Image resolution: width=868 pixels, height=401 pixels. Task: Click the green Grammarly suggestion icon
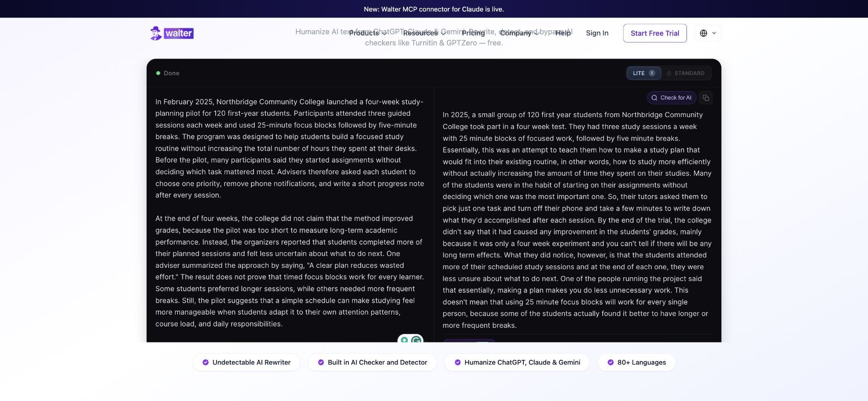404,340
